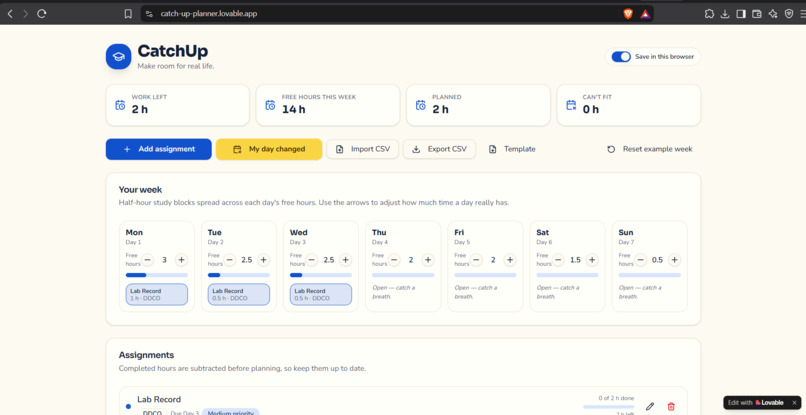The height and width of the screenshot is (415, 806).
Task: Click the Export CSV button
Action: click(439, 149)
